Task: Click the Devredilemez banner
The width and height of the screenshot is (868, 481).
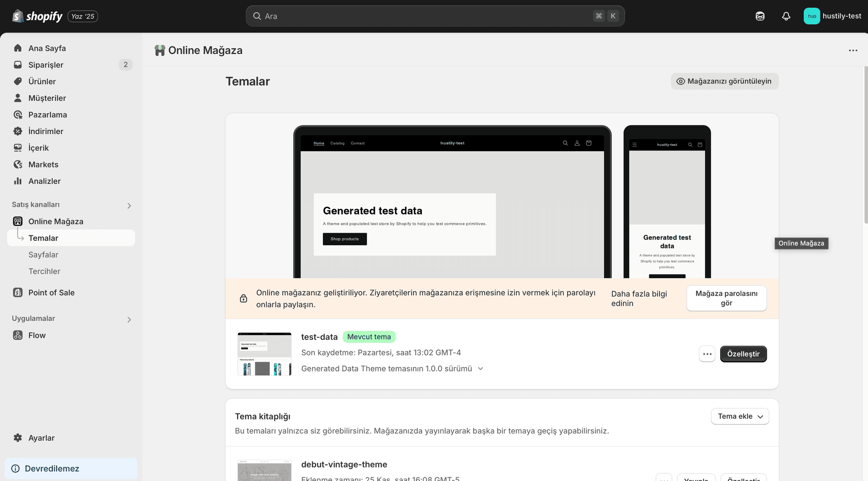Action: pyautogui.click(x=71, y=468)
